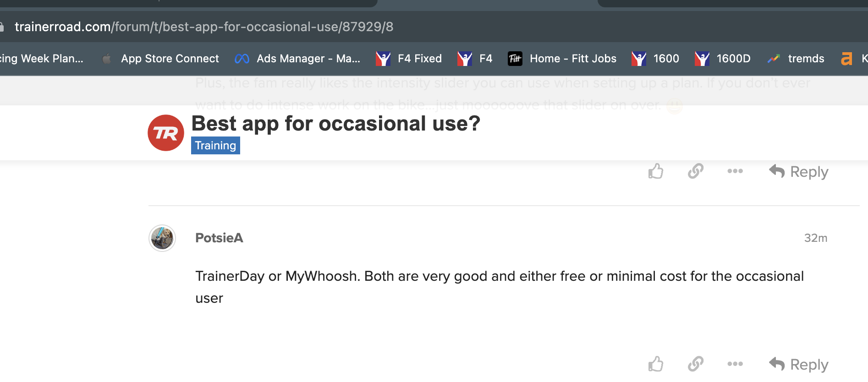
Task: Open the App Store Connect bookmark
Action: point(160,59)
